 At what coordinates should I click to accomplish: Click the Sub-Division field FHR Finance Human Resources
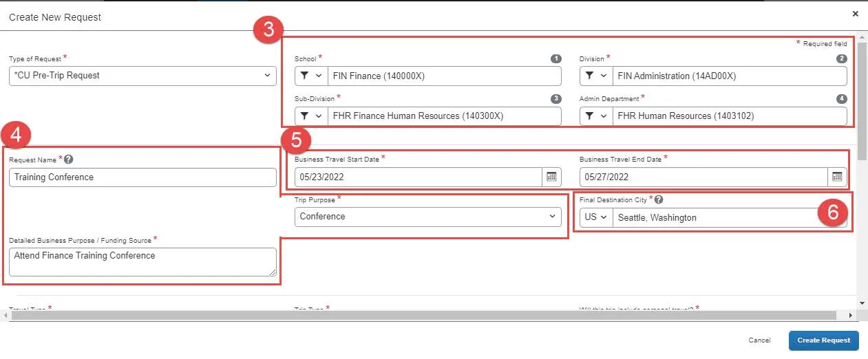(445, 116)
